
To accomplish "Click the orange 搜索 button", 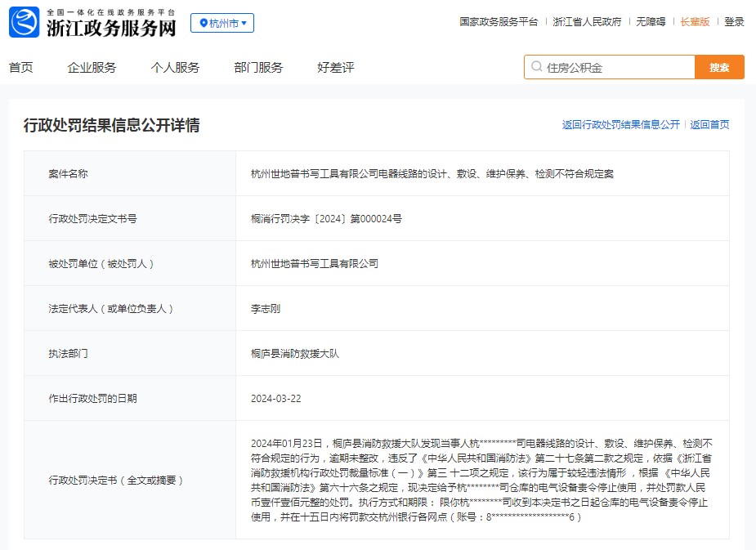I will point(719,67).
